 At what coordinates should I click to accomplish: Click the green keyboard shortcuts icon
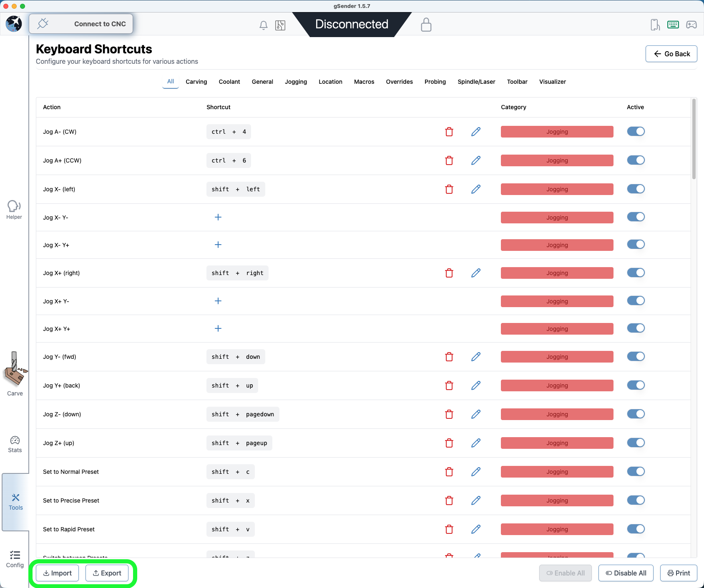click(673, 25)
